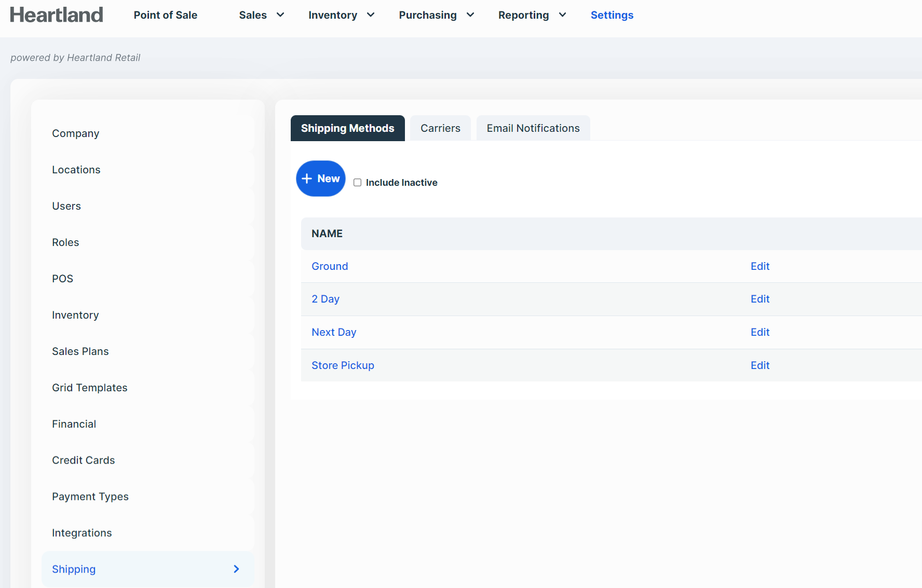This screenshot has width=922, height=588.
Task: Open POS settings in sidebar
Action: tap(148, 279)
